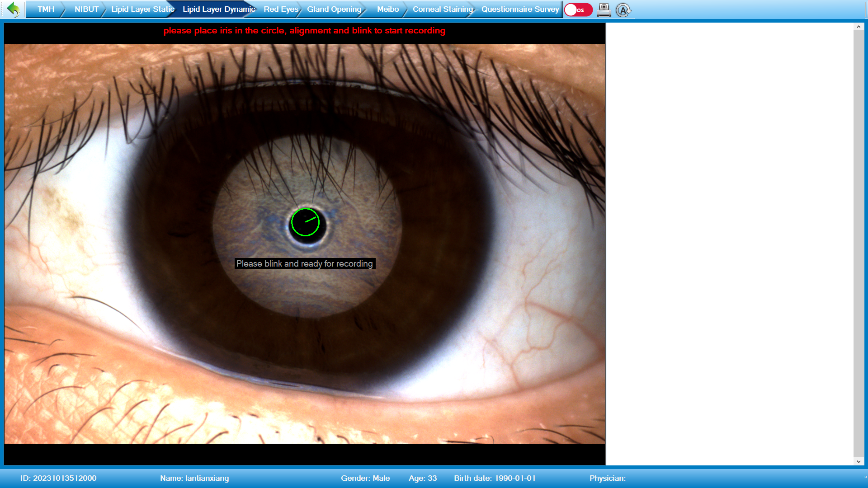Switch to the NIBUT tab

point(86,9)
